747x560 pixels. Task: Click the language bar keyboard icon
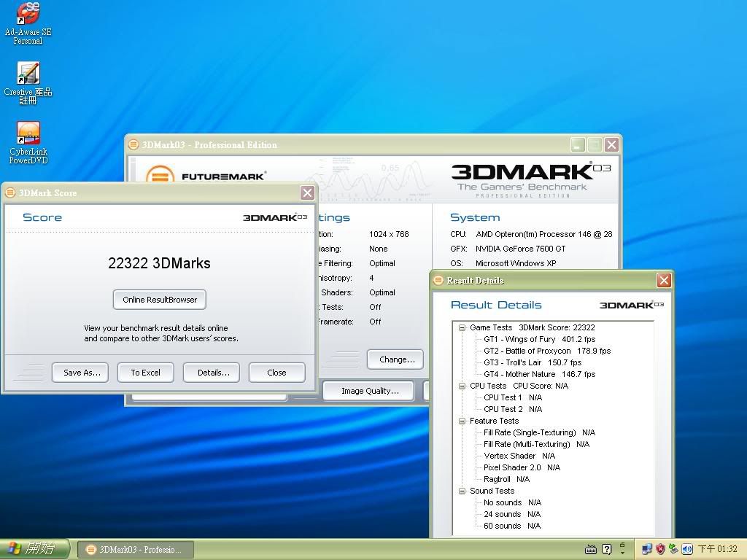[592, 549]
